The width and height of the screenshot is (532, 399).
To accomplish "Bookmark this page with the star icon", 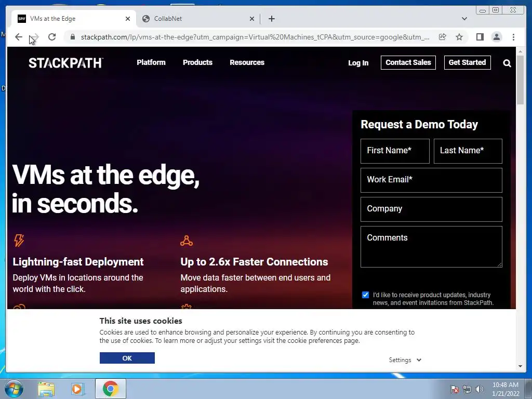I will [459, 37].
